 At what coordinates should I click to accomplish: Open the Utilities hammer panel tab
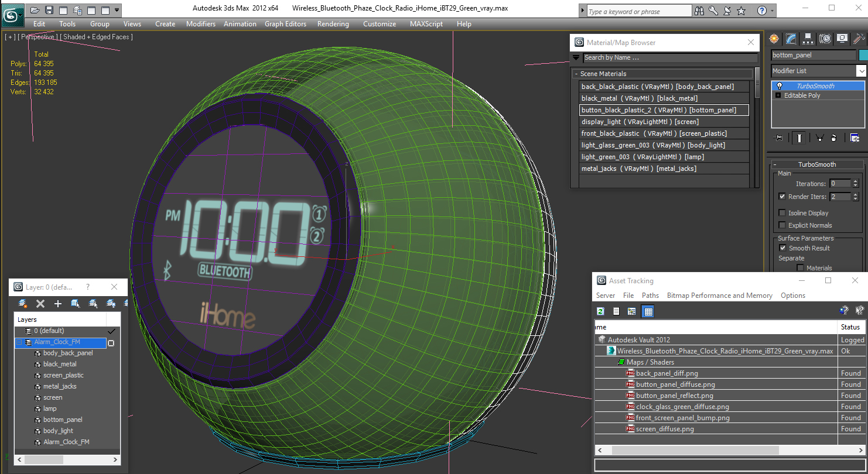click(859, 39)
